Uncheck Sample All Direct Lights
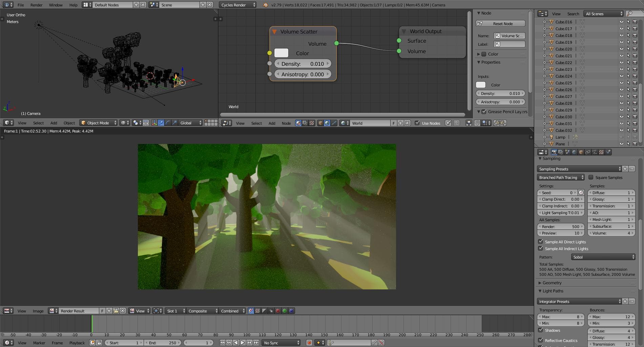This screenshot has width=644, height=347. pos(541,242)
